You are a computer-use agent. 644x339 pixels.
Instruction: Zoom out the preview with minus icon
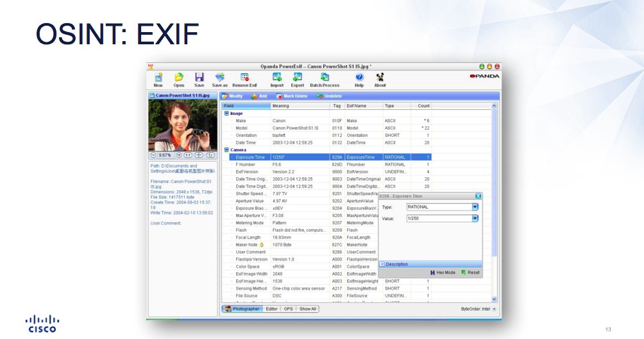click(x=153, y=155)
